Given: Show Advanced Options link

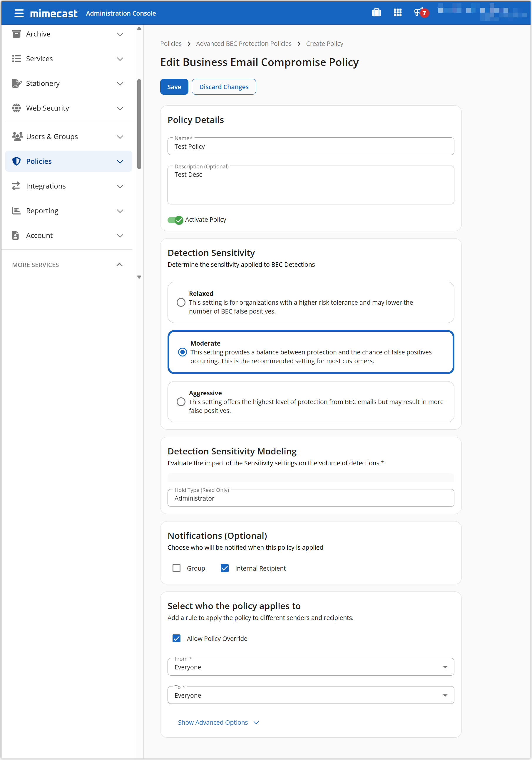Looking at the screenshot, I should (213, 722).
